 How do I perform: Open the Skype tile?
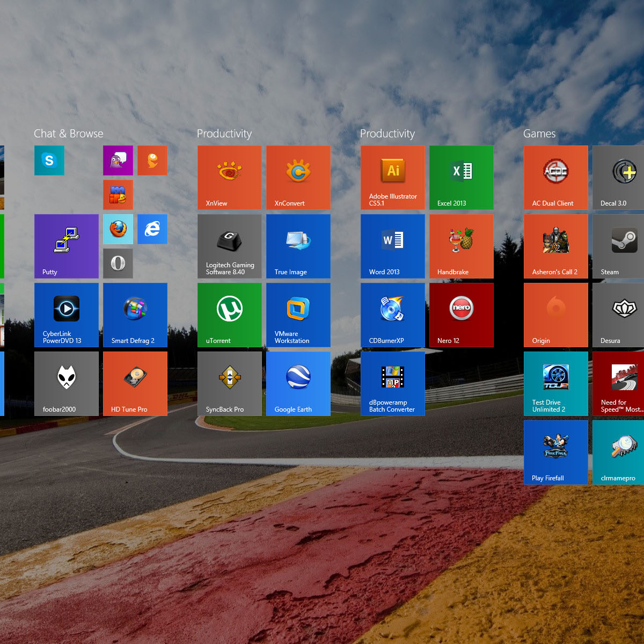tap(49, 160)
